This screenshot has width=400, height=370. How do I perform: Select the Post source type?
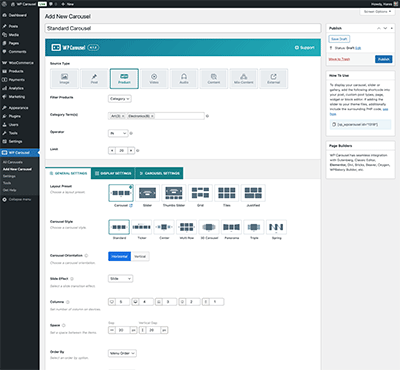pyautogui.click(x=94, y=79)
